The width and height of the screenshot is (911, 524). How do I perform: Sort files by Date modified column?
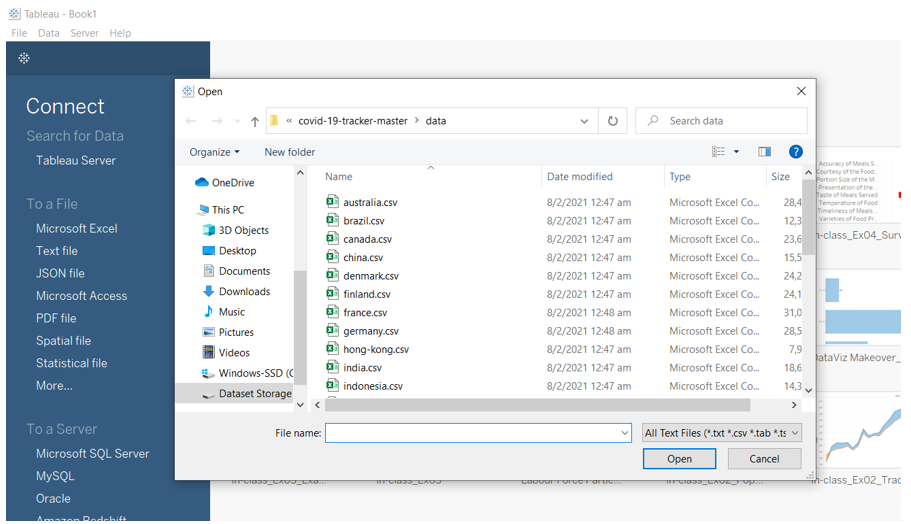tap(580, 177)
